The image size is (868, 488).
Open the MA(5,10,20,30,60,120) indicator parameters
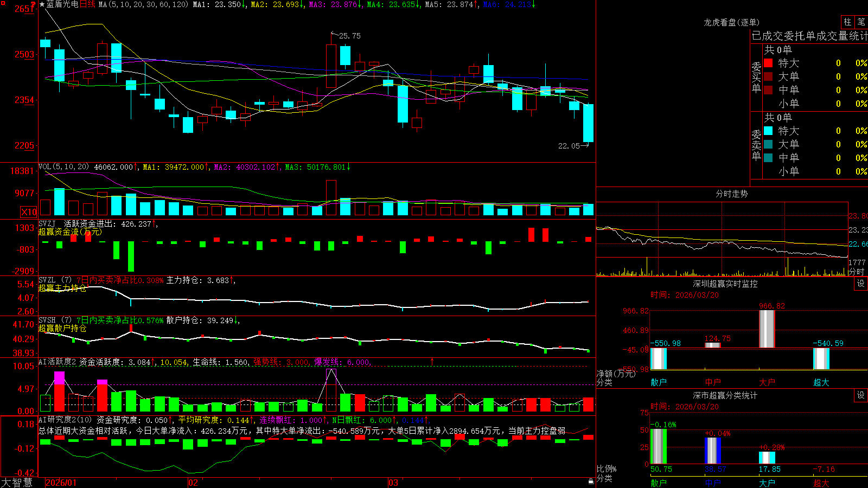click(143, 4)
